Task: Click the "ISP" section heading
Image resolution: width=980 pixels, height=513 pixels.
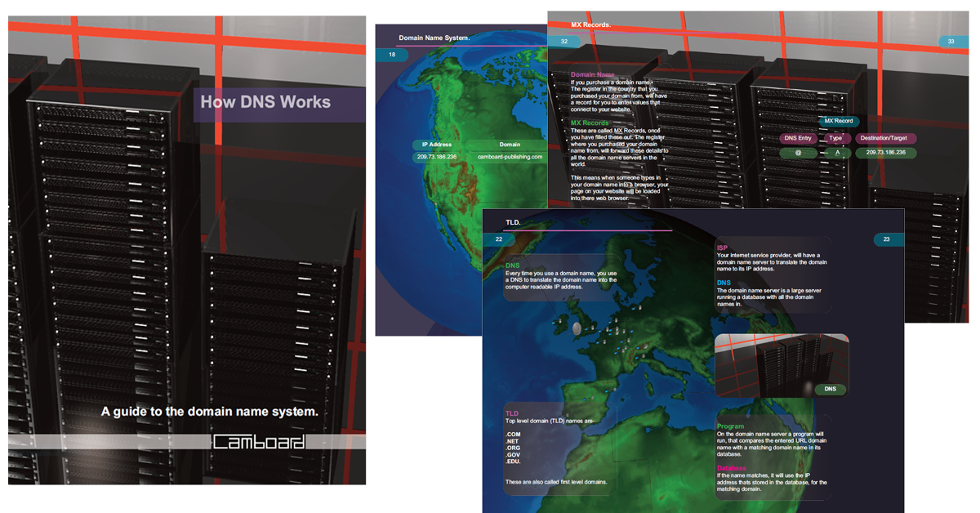Action: [x=722, y=248]
